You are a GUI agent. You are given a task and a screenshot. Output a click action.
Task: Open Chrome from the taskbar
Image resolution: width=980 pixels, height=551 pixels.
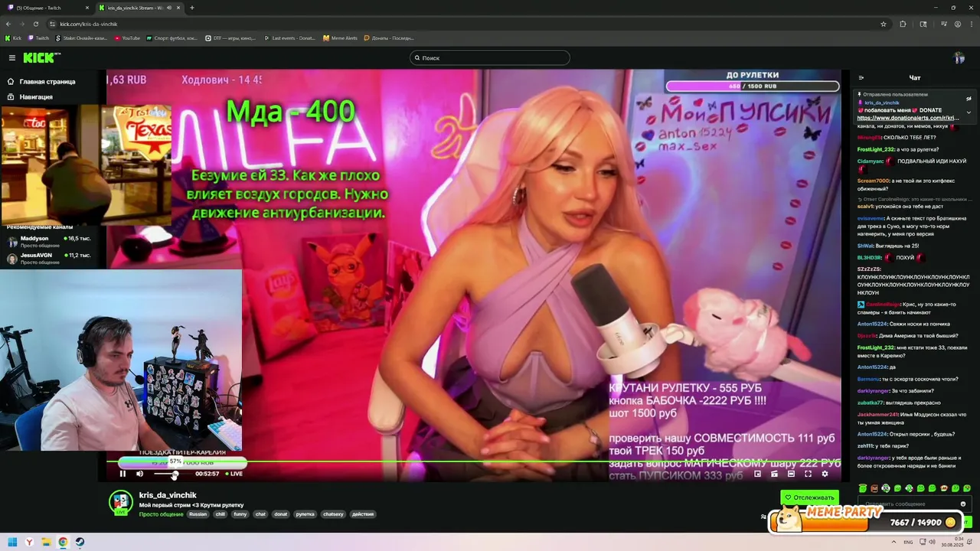tap(63, 543)
